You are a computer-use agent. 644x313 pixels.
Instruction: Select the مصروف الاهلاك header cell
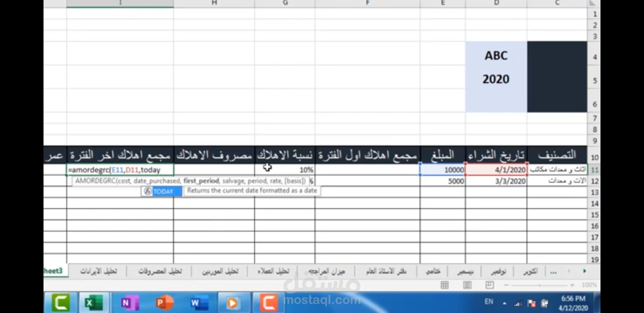coord(214,155)
